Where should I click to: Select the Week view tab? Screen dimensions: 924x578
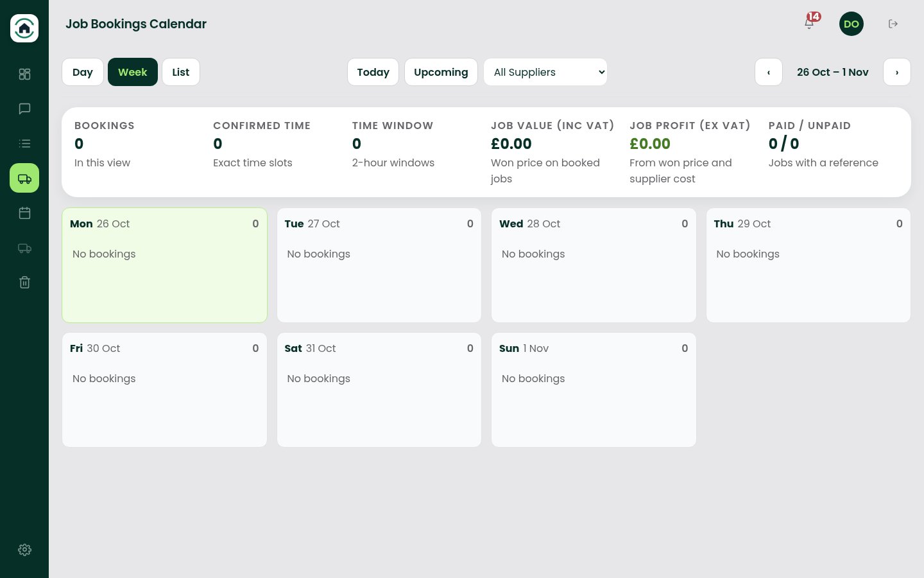[133, 72]
